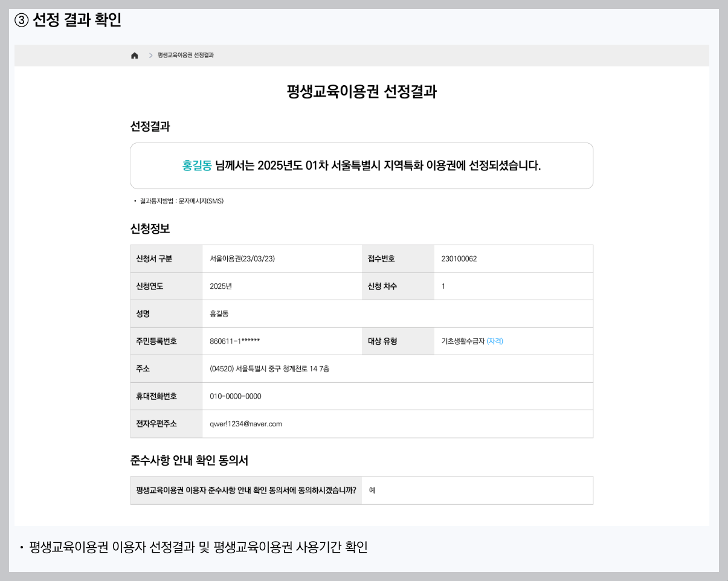Viewport: 728px width, 581px height.
Task: Click the selection result message box
Action: 362,165
